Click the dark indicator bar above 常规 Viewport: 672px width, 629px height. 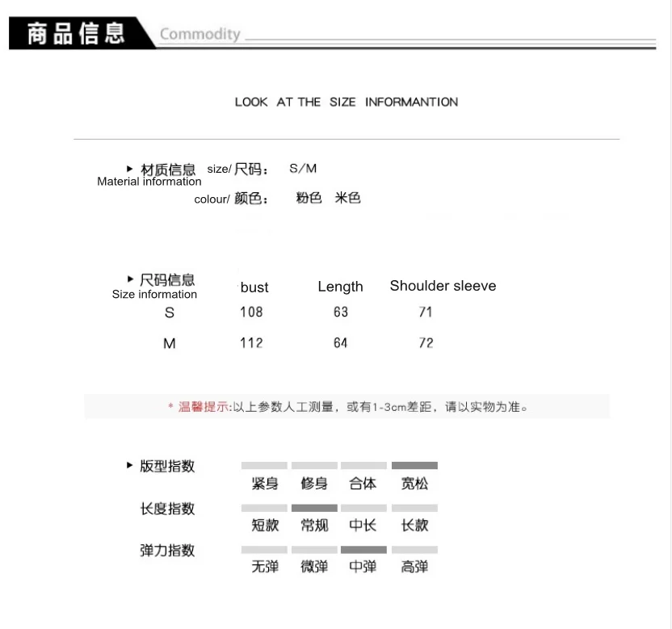click(x=314, y=508)
